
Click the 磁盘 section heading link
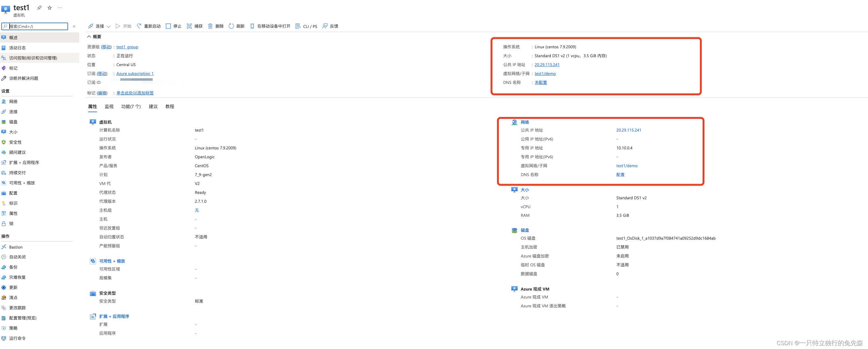tap(525, 230)
